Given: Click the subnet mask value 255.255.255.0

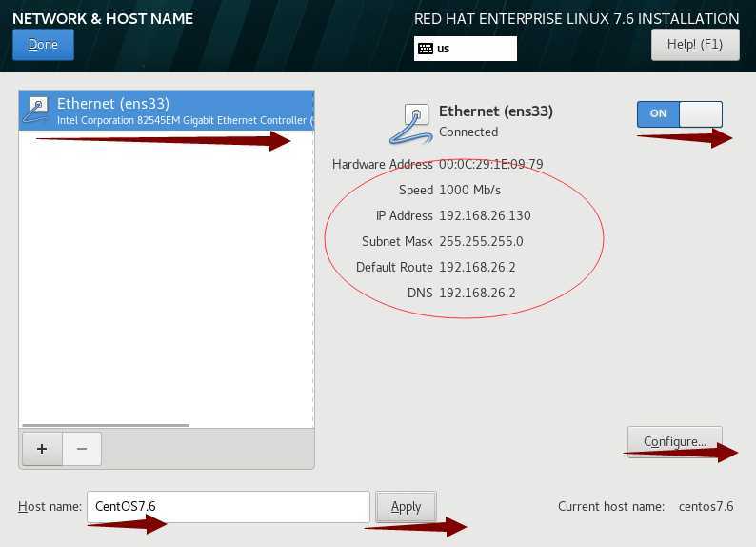Looking at the screenshot, I should [481, 241].
